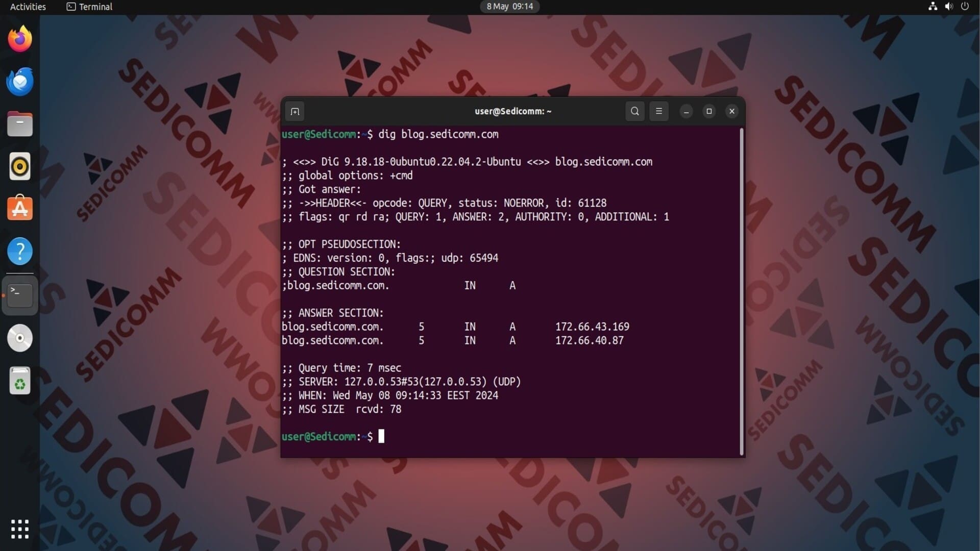Click the Files manager icon in dock

19,124
